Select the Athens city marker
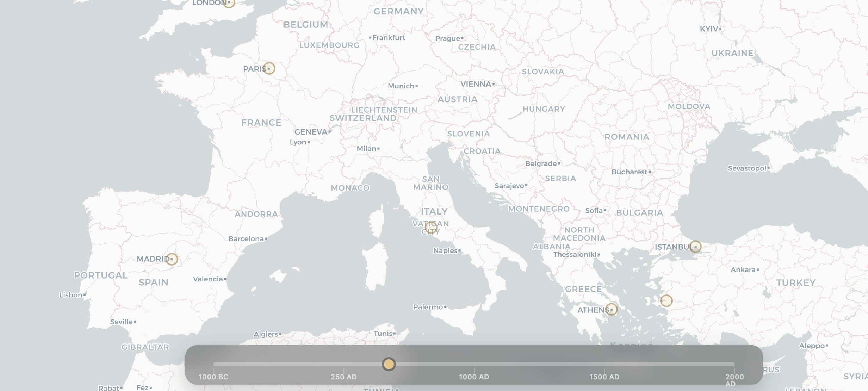The image size is (868, 391). [x=612, y=309]
